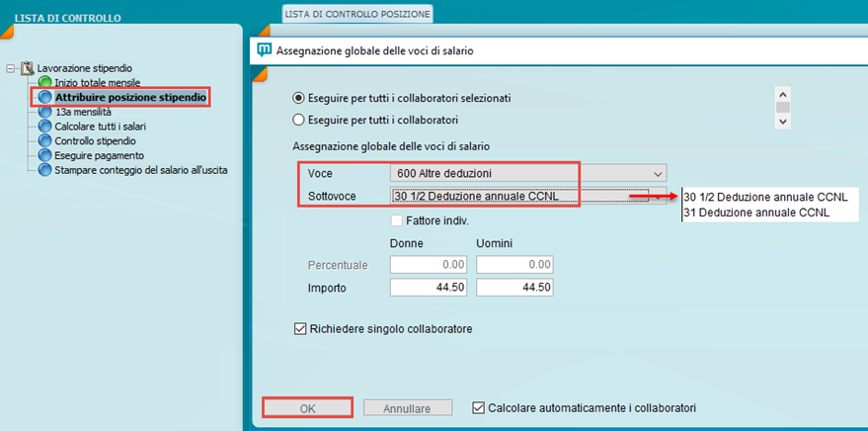Click the Importo field for Donne
The height and width of the screenshot is (431, 868).
tap(430, 288)
